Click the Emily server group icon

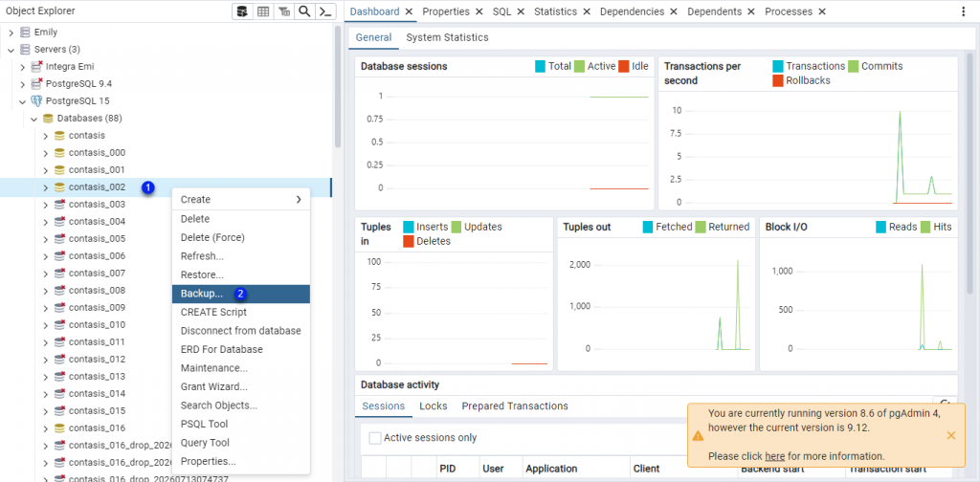coord(25,32)
